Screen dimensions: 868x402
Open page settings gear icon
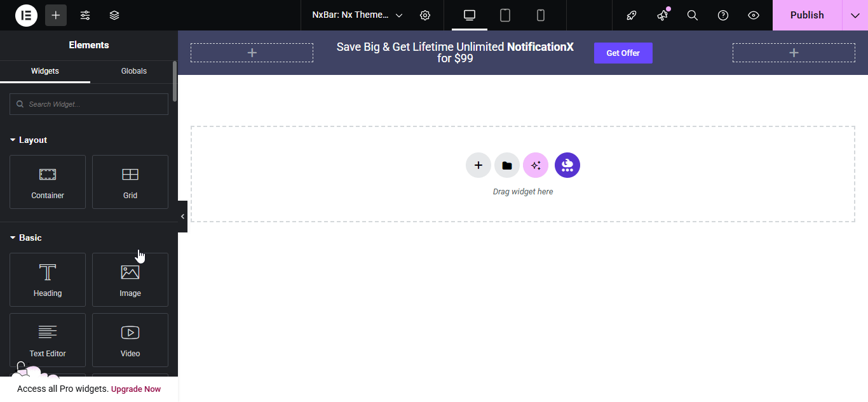click(425, 15)
